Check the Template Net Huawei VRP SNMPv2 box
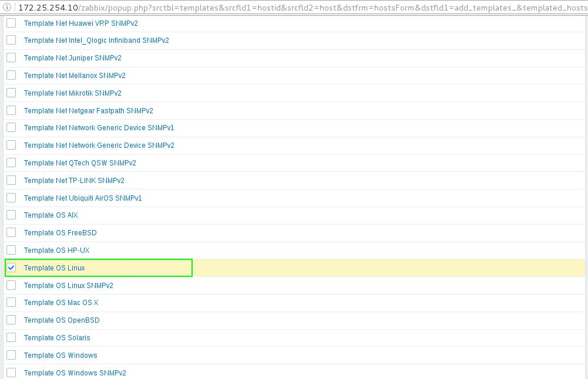Screen dimensions: 588x379 (11, 23)
